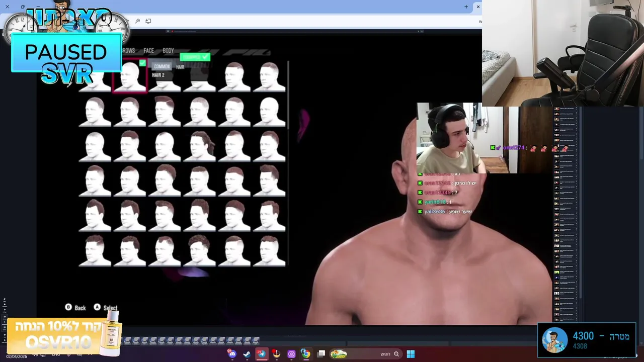Viewport: 644px width, 362px height.
Task: Open Google Chrome from the taskbar
Action: click(305, 354)
